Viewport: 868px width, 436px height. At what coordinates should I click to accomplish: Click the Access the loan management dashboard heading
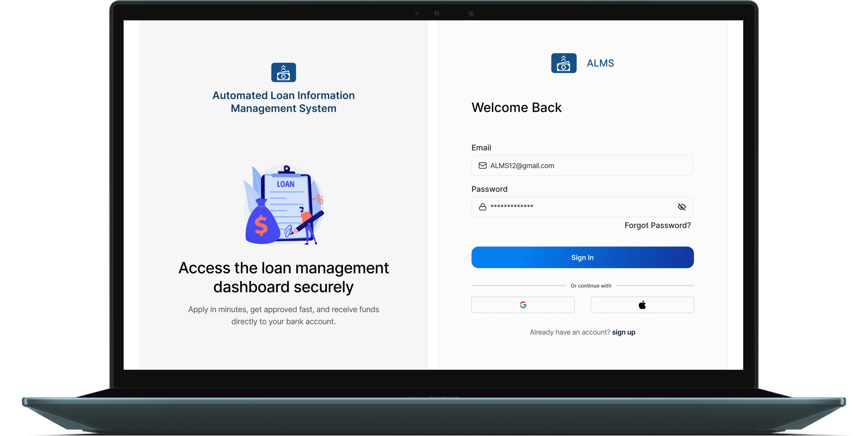coord(283,277)
